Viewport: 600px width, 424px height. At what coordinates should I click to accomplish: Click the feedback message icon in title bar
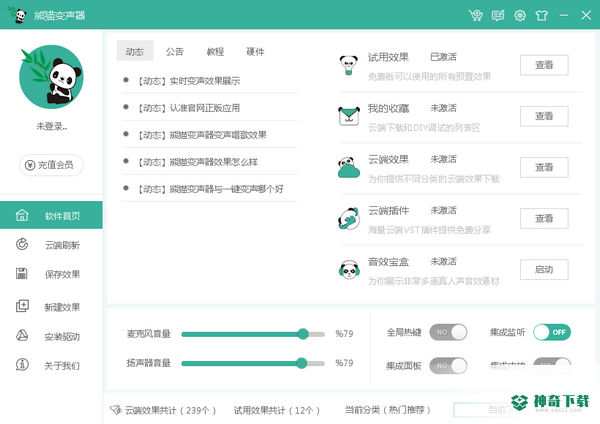[x=498, y=15]
